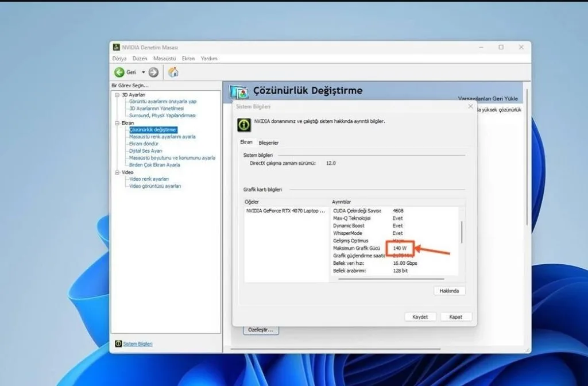Open Surround, PhysX Yapılandırması

point(163,115)
